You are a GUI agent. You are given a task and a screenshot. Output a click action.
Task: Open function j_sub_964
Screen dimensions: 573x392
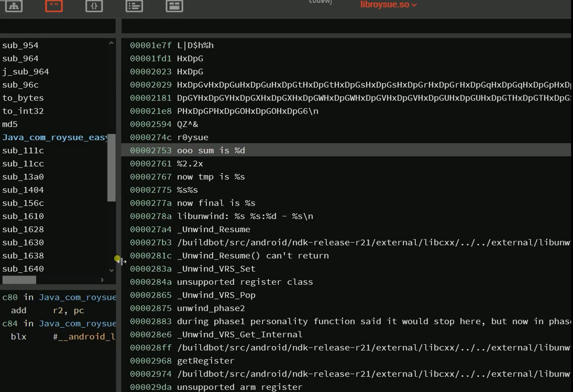tap(26, 72)
